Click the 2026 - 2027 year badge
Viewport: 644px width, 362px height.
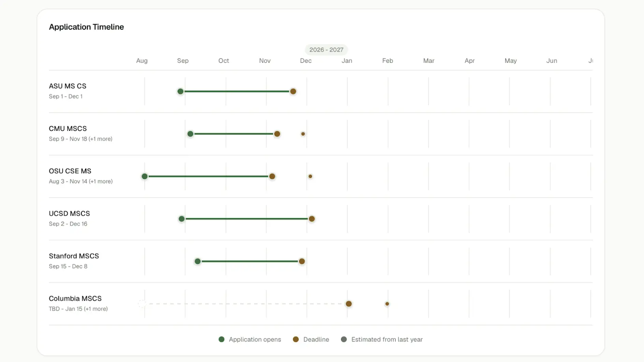(326, 50)
